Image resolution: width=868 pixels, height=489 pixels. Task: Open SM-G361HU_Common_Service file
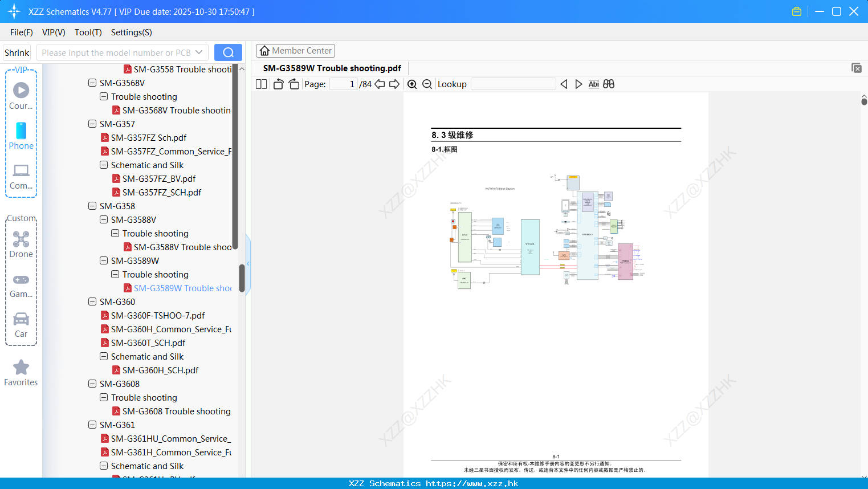[x=166, y=438]
